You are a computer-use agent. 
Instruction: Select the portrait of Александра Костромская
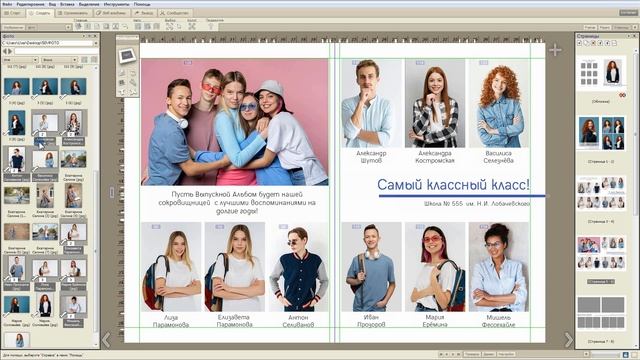(x=435, y=104)
